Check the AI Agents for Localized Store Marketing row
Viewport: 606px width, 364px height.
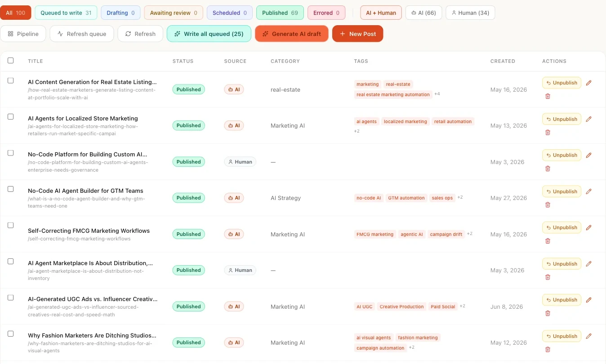(11, 116)
